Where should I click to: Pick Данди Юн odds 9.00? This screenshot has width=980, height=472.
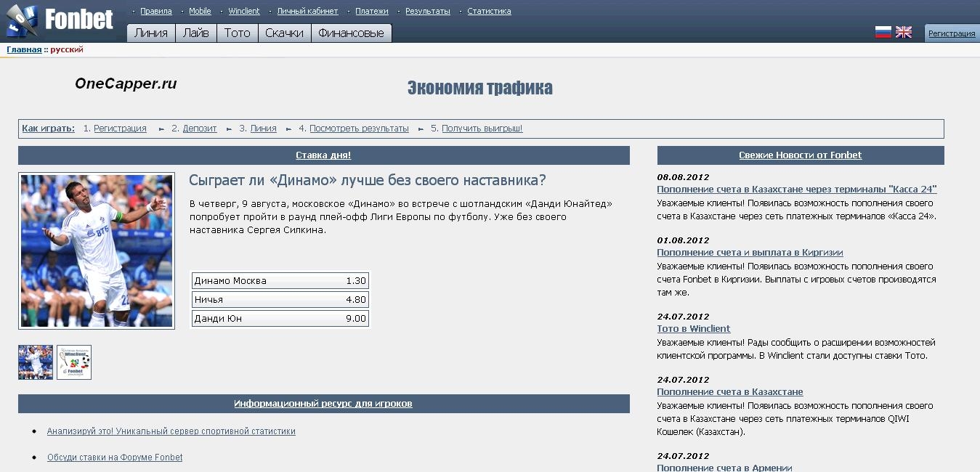pos(280,319)
